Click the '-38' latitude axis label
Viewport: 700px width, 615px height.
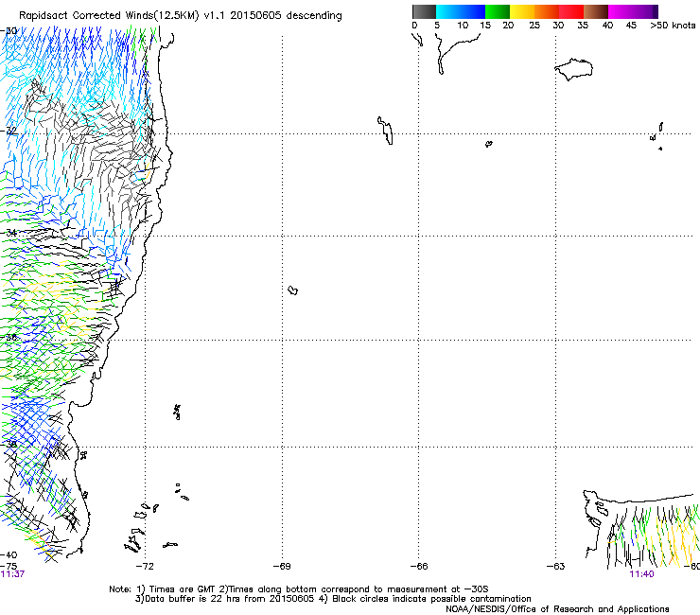(9, 444)
